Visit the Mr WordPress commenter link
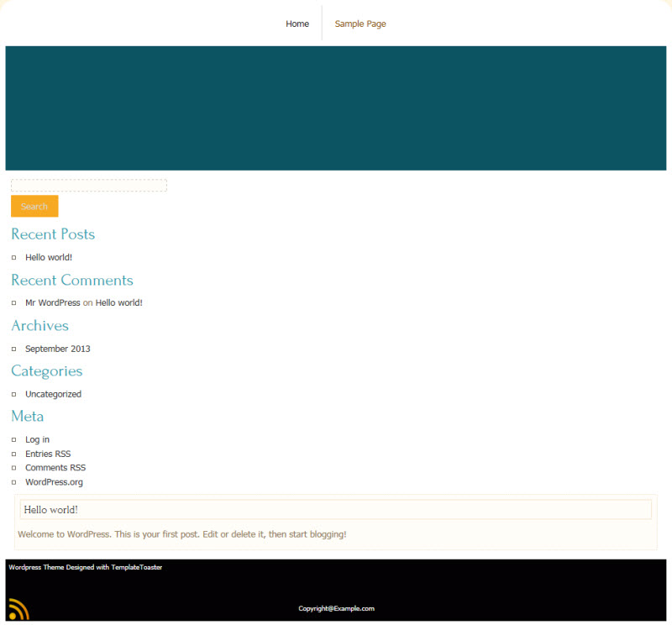 [x=53, y=302]
